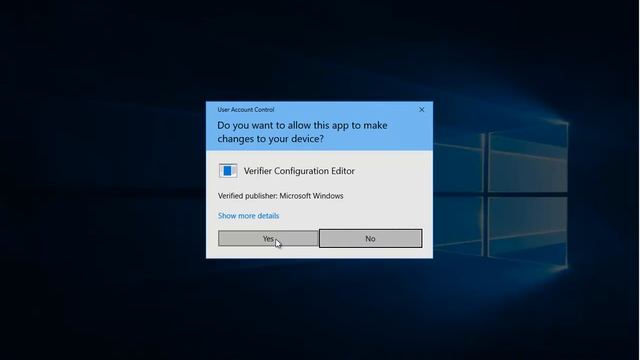
Task: Click Yes to allow the app
Action: tap(268, 238)
